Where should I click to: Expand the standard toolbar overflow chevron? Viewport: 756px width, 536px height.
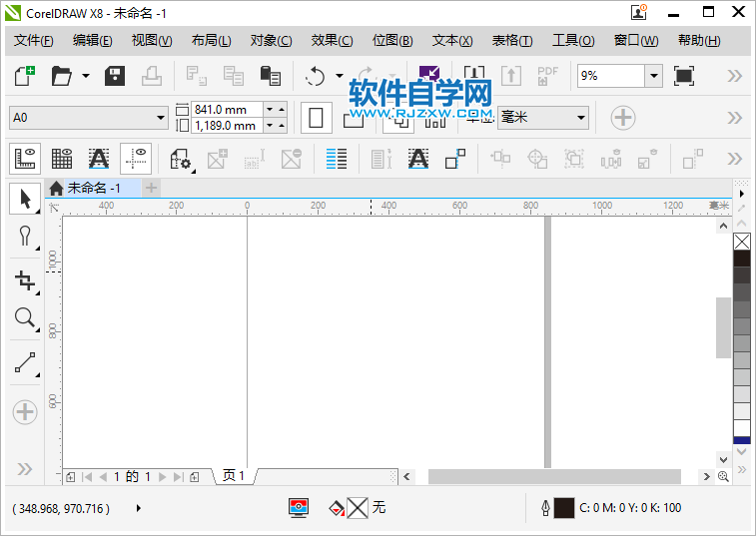[x=735, y=76]
